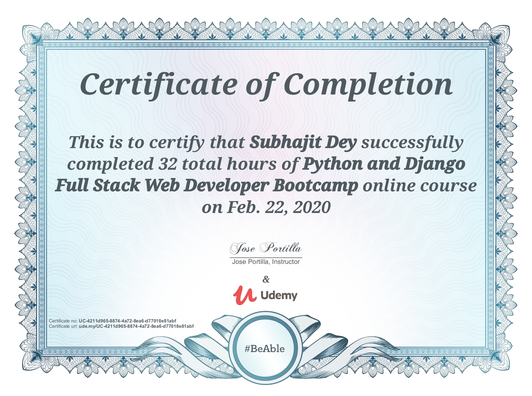Click the #BeAble circular badge
Viewport: 532px width, 396px height.
click(265, 349)
